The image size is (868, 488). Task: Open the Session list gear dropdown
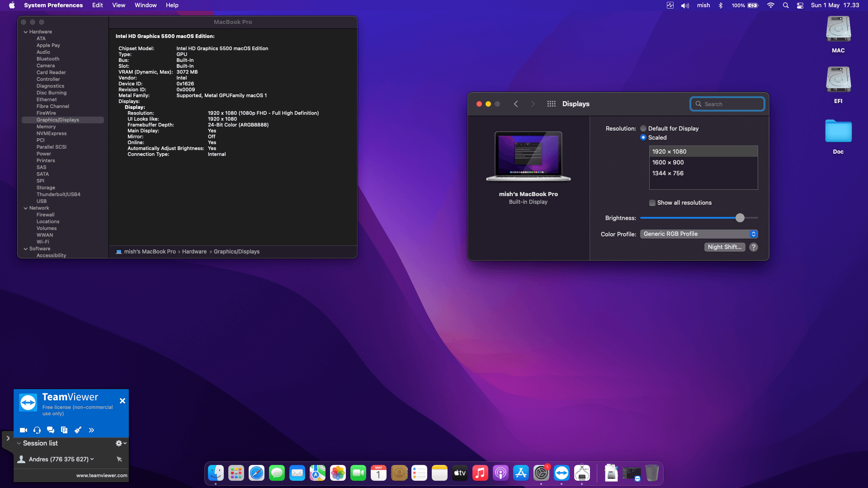click(x=121, y=443)
